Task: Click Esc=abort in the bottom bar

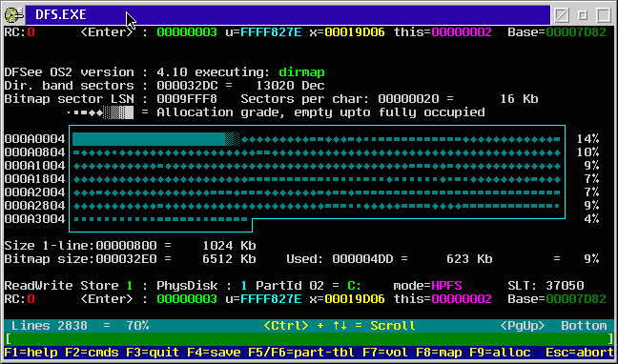Action: (x=580, y=353)
